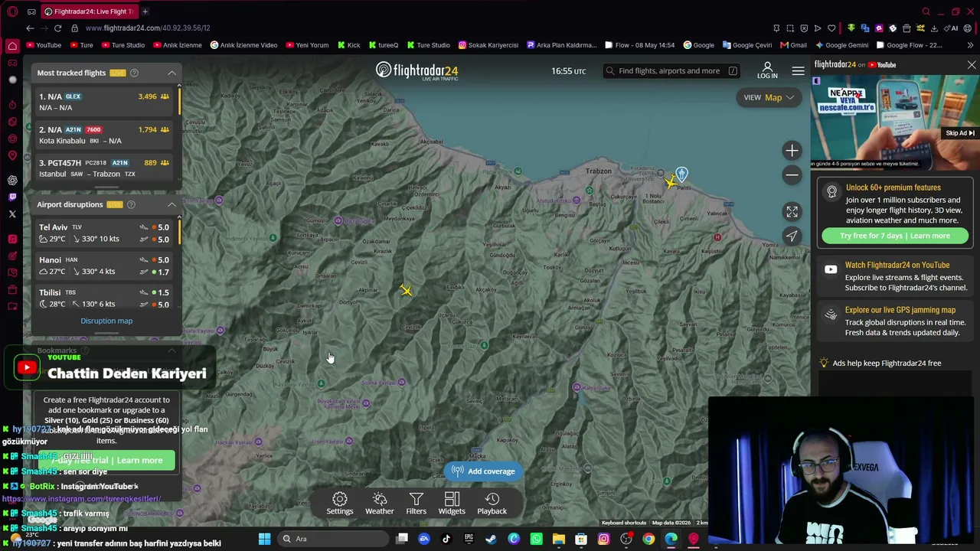Collapse the Most tracked flights panel

tap(171, 73)
